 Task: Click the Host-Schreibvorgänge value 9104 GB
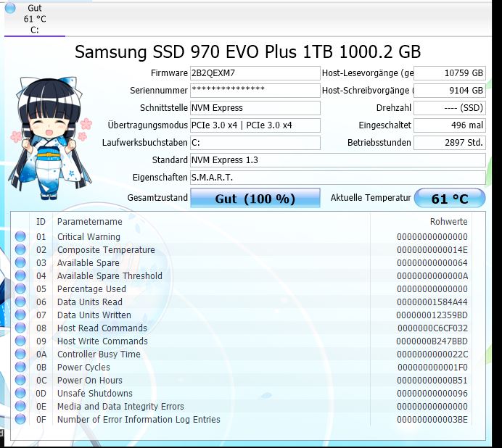click(450, 91)
